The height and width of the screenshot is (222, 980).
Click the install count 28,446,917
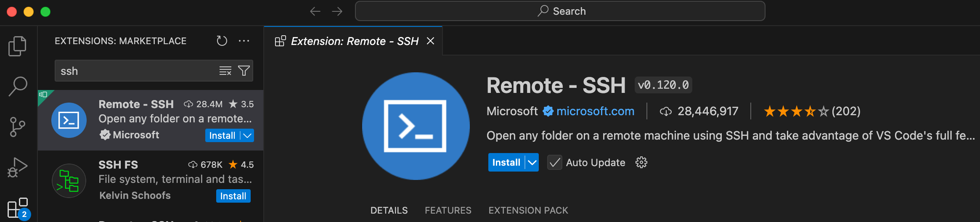(x=699, y=111)
